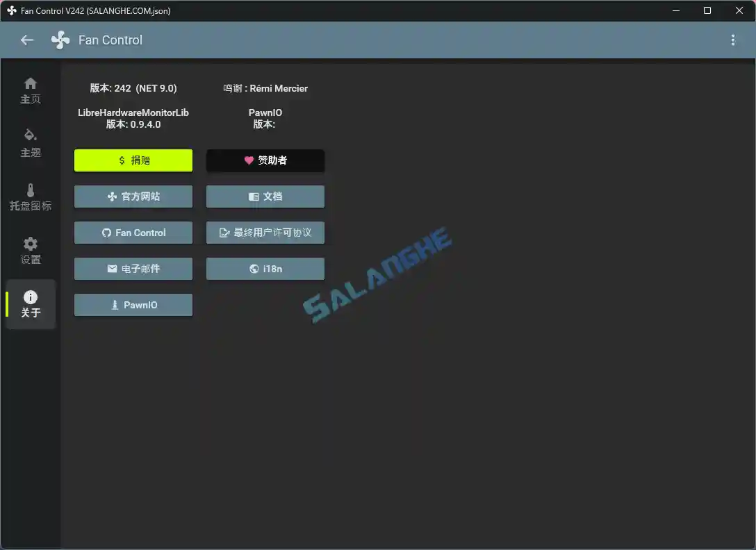Click the LibreHardwareMonitorLib version text
The height and width of the screenshot is (550, 756).
pos(135,118)
